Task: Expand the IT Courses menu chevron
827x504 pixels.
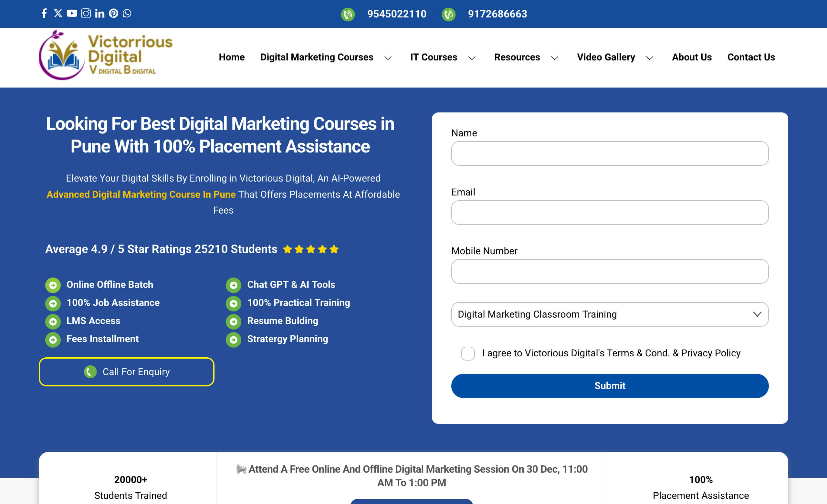Action: coord(472,58)
